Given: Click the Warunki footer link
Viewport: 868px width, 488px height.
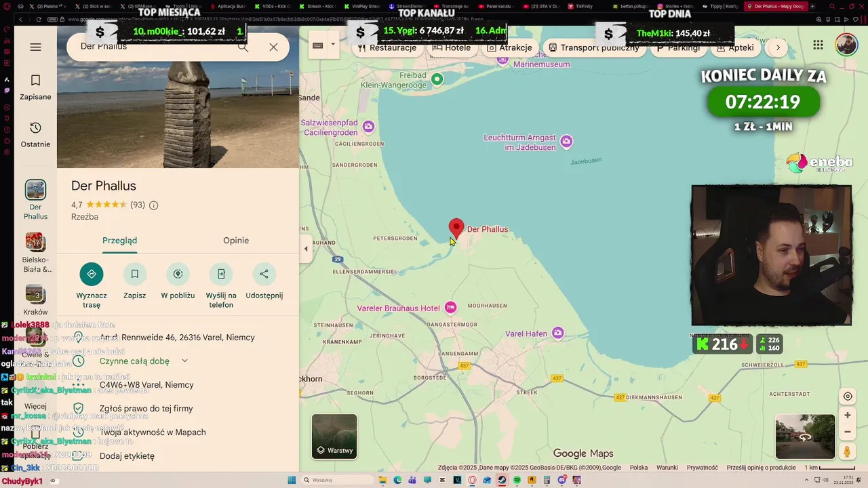Looking at the screenshot, I should coord(667,468).
